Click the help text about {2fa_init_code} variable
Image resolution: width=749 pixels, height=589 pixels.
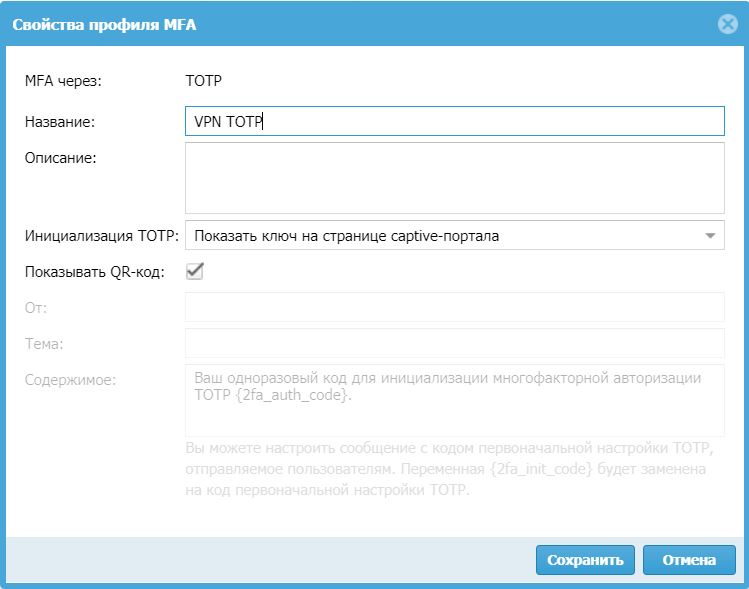tap(454, 468)
